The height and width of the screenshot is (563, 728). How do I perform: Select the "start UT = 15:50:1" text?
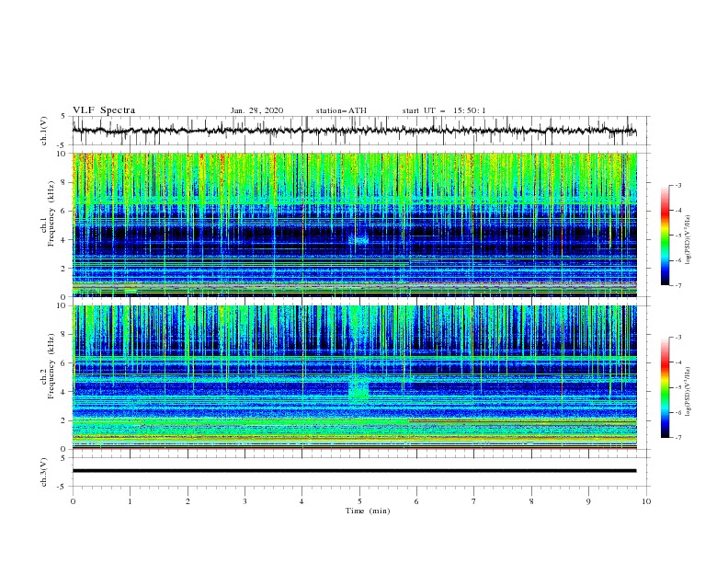[x=444, y=110]
